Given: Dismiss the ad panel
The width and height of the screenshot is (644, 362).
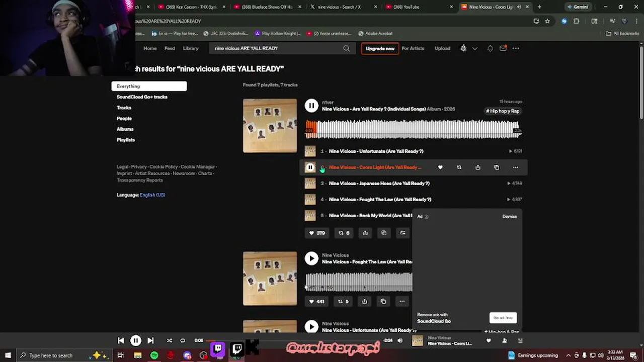Looking at the screenshot, I should pyautogui.click(x=509, y=217).
